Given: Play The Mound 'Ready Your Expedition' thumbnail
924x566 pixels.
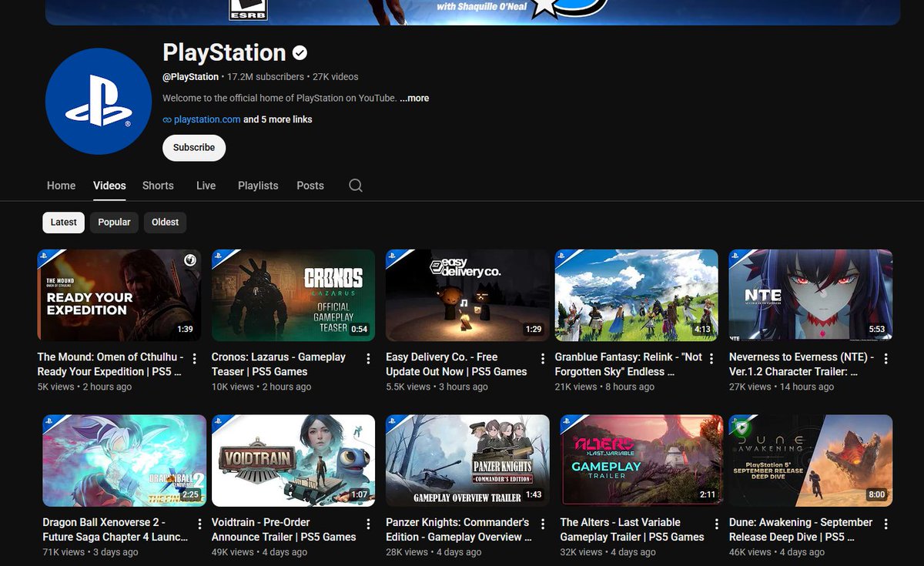Looking at the screenshot, I should tap(119, 295).
